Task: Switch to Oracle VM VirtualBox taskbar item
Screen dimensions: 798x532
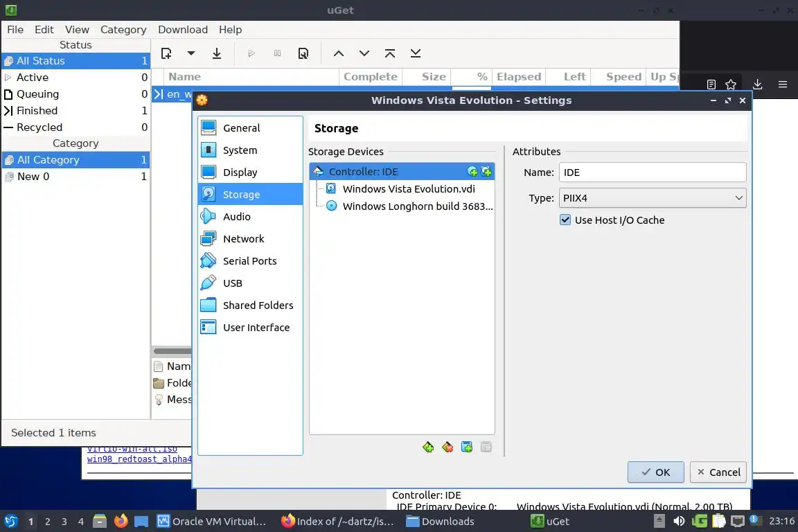Action: click(x=212, y=522)
